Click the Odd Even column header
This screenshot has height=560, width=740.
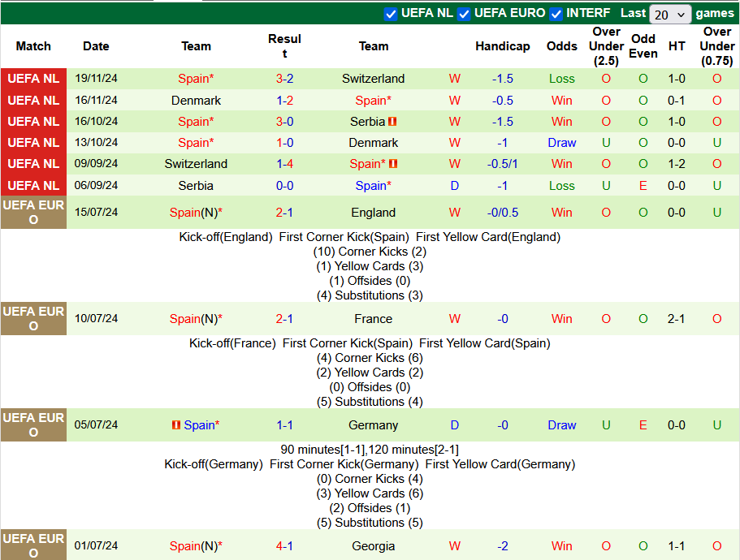643,46
